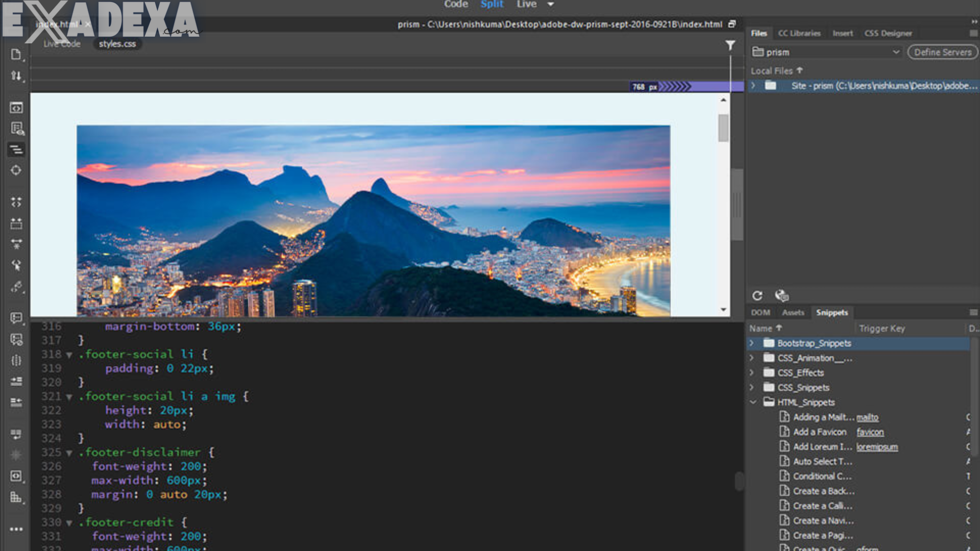The width and height of the screenshot is (980, 551).
Task: Click the File Management icon beside refresh
Action: 781,295
